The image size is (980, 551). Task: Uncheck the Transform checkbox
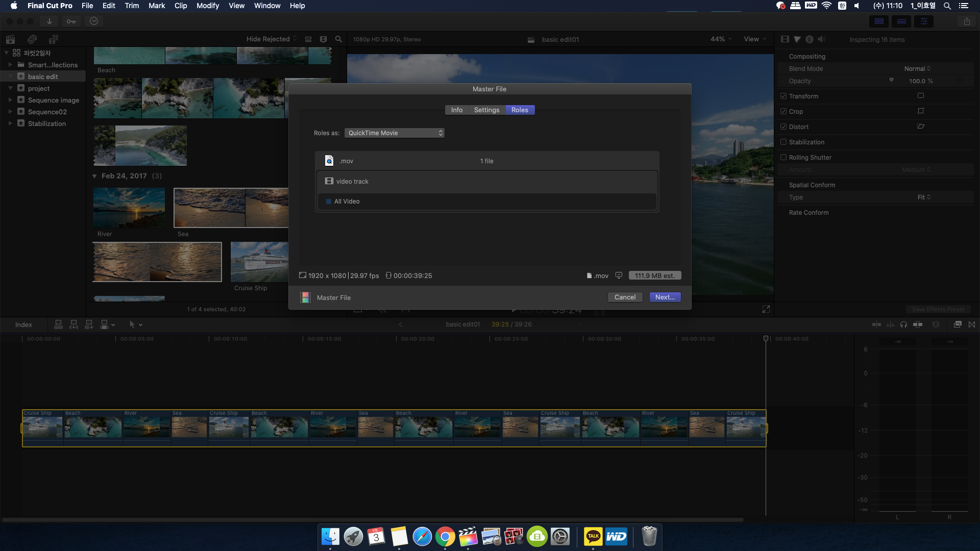tap(783, 96)
